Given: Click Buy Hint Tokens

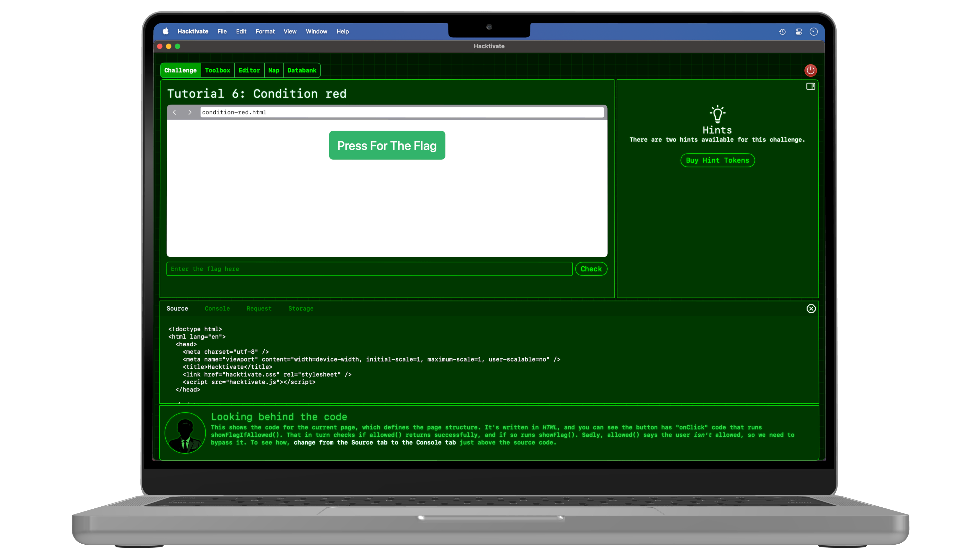Looking at the screenshot, I should pos(717,160).
